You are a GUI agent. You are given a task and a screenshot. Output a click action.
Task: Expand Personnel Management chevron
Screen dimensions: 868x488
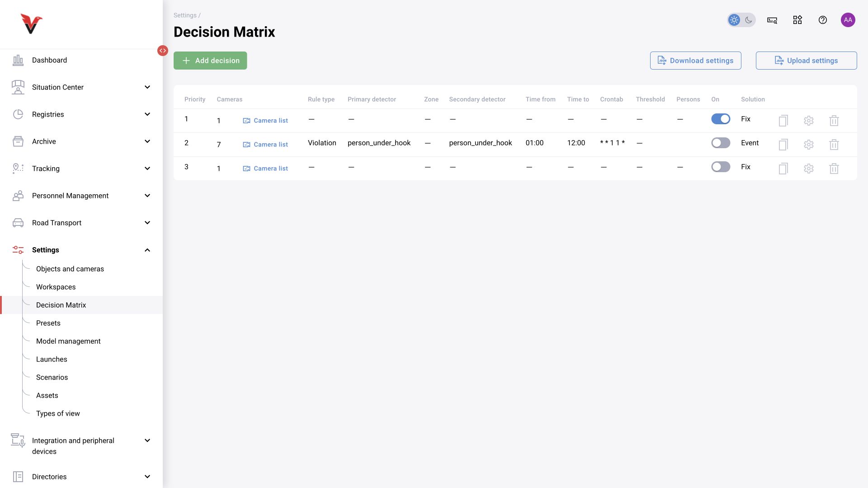coord(147,196)
